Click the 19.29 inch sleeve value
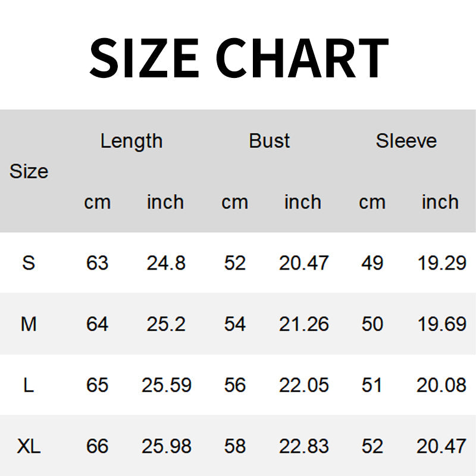476x476 pixels. [441, 262]
